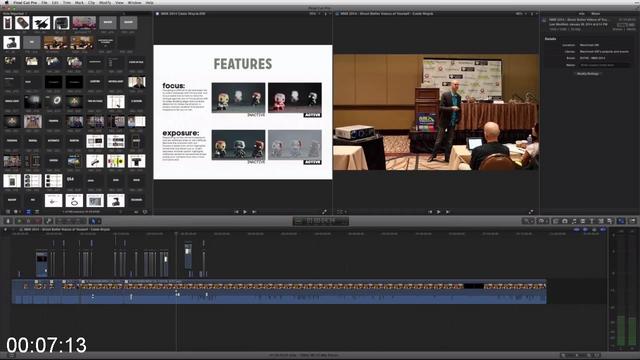Select the arrow Select tool in toolbar
The height and width of the screenshot is (360, 640).
click(93, 221)
